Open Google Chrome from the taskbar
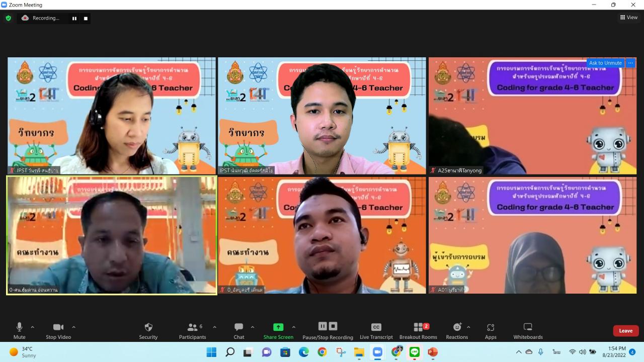 coord(322,352)
